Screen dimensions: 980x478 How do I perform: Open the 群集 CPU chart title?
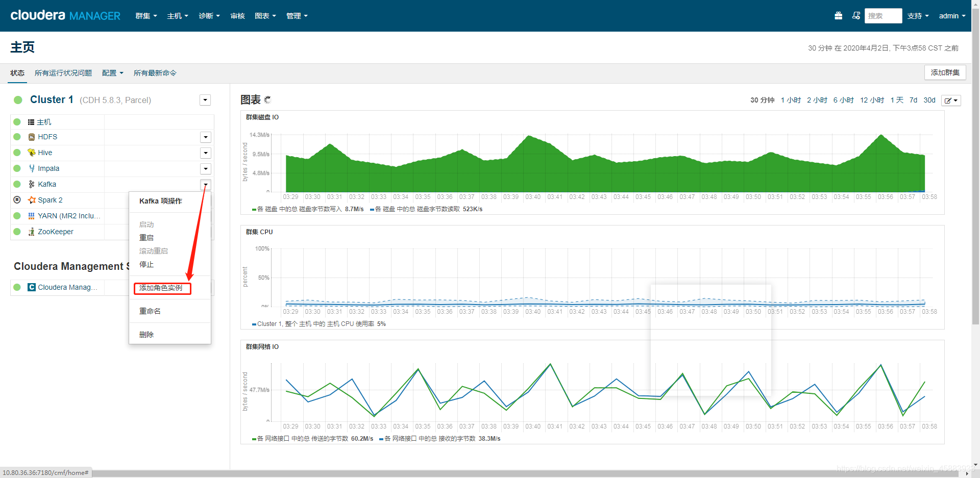click(259, 232)
